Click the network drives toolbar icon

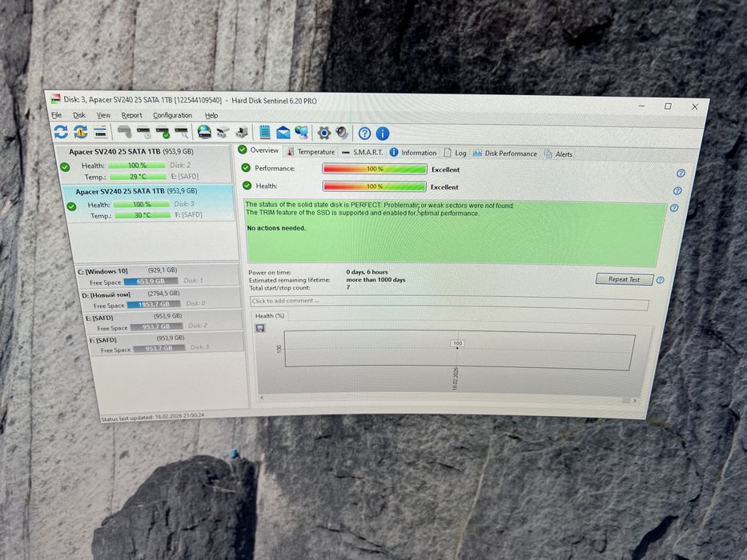223,132
